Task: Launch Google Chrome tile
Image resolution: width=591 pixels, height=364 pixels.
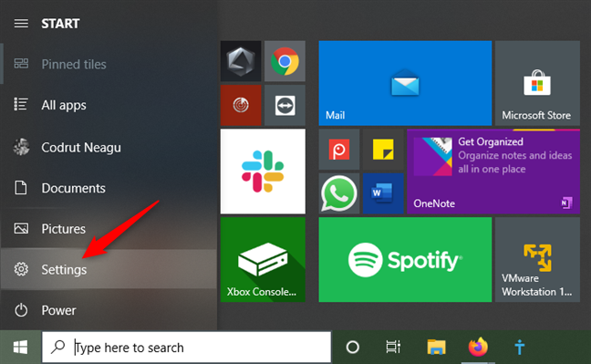Action: 285,61
